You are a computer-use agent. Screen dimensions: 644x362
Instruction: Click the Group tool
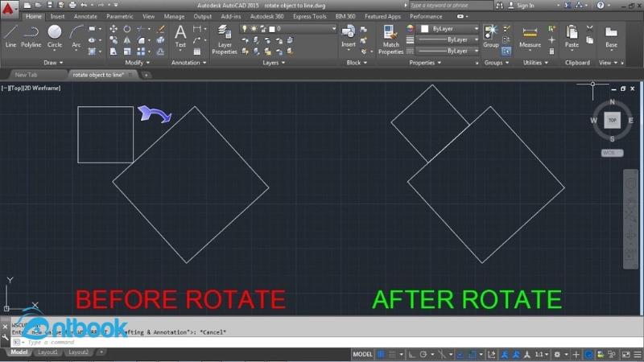(x=490, y=36)
